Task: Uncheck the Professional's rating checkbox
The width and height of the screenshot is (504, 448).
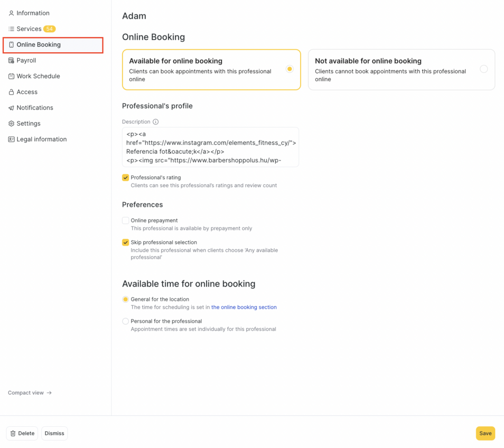Action: (x=126, y=178)
